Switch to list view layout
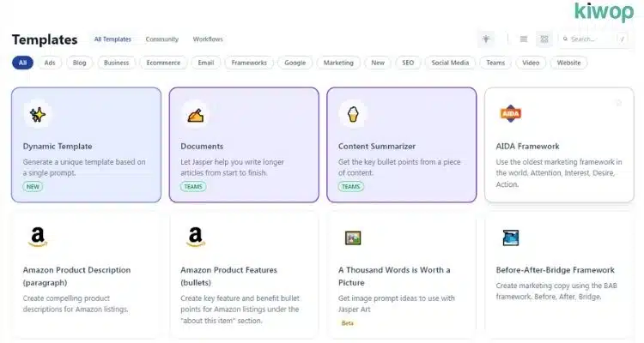The width and height of the screenshot is (644, 343). pos(524,39)
